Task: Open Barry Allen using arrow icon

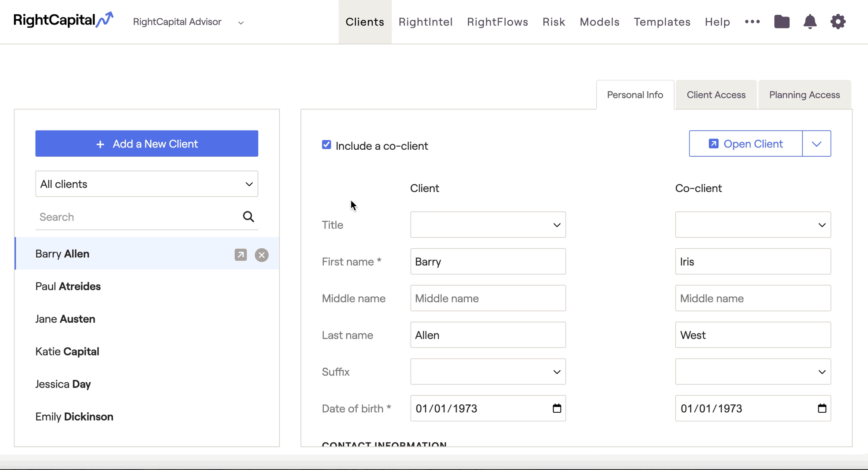Action: (240, 255)
